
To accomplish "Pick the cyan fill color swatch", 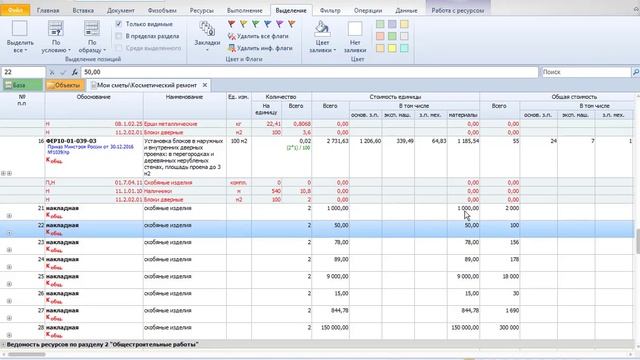I will (x=404, y=48).
